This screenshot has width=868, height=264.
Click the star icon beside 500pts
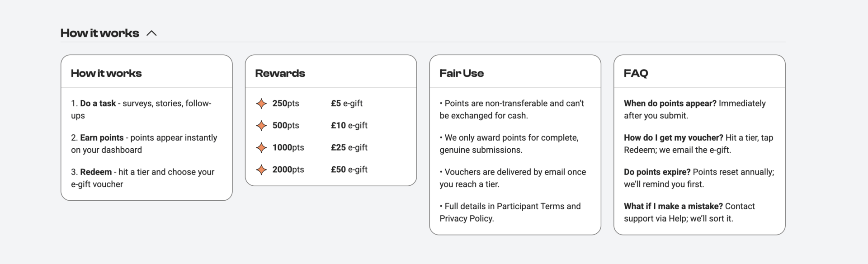(261, 126)
